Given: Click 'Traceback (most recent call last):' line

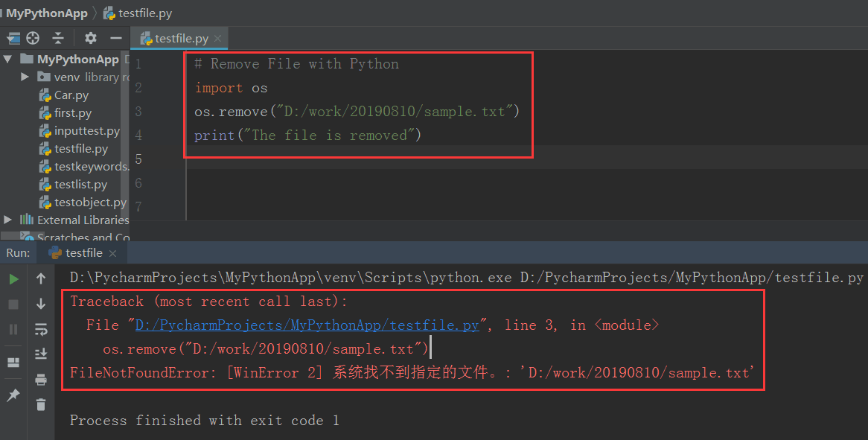Looking at the screenshot, I should tap(208, 302).
